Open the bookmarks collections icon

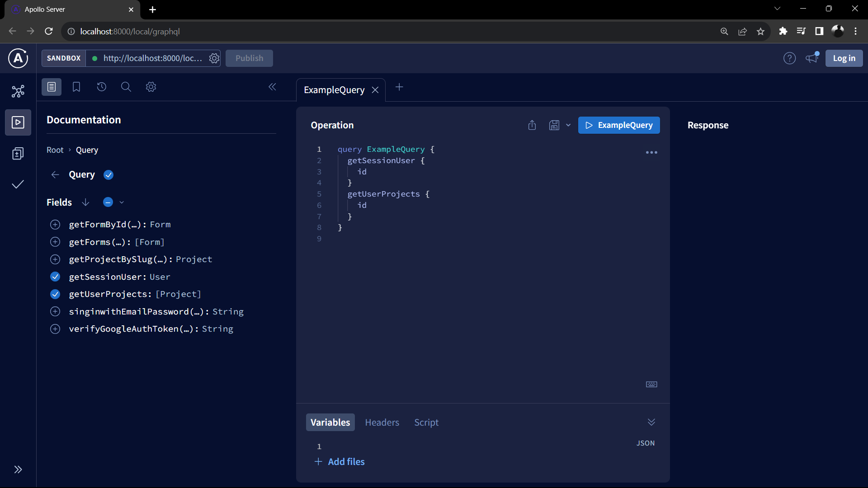coord(76,87)
